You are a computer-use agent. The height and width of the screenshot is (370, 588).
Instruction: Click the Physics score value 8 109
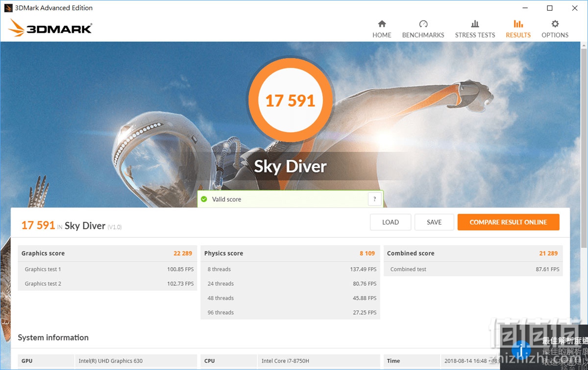click(x=367, y=254)
